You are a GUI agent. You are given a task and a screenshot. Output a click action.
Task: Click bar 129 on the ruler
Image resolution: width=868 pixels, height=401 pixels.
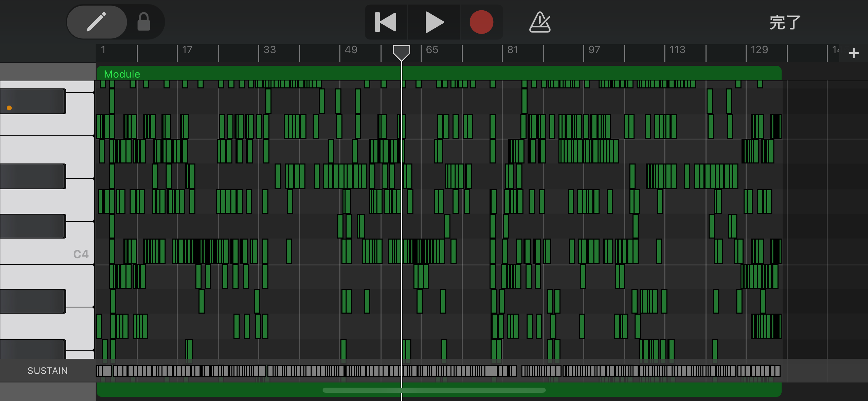[759, 50]
